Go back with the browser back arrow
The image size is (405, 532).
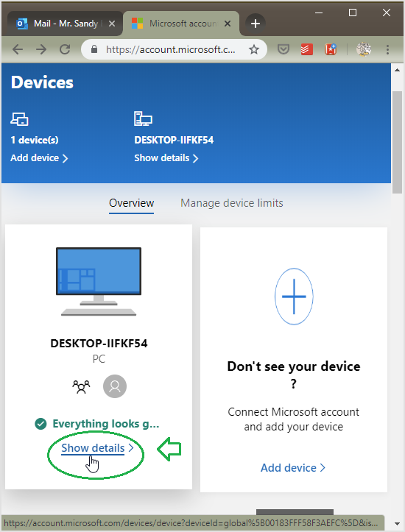[x=18, y=49]
